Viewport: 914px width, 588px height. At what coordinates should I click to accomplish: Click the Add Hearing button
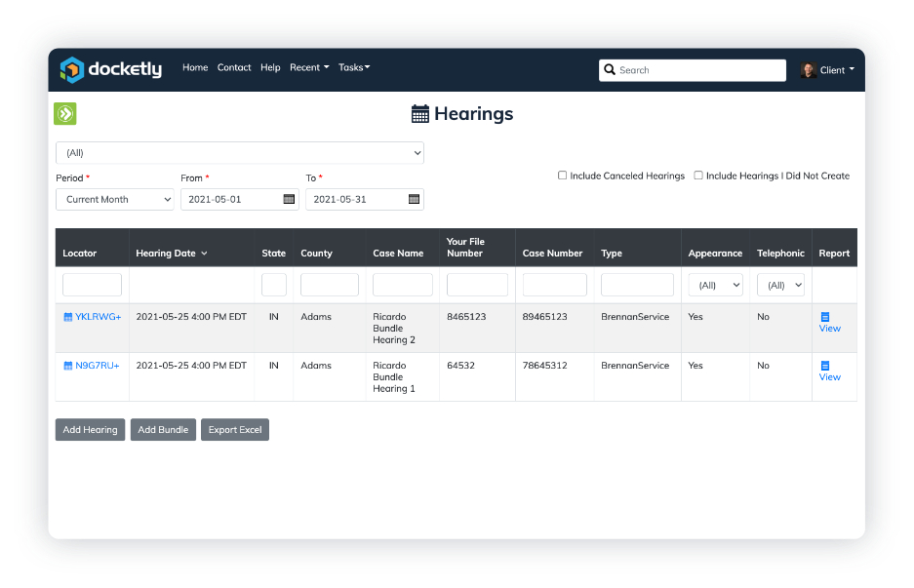pyautogui.click(x=90, y=430)
